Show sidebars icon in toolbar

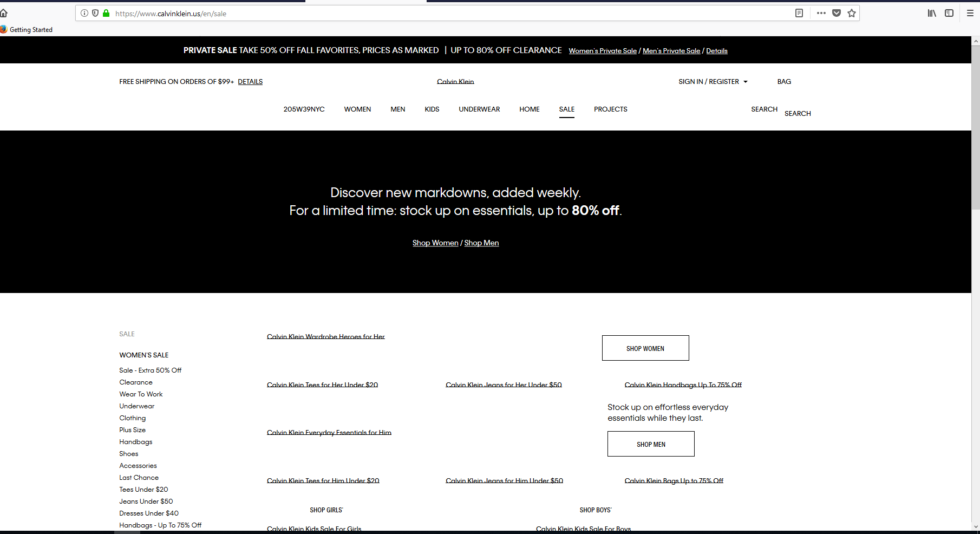pos(949,13)
